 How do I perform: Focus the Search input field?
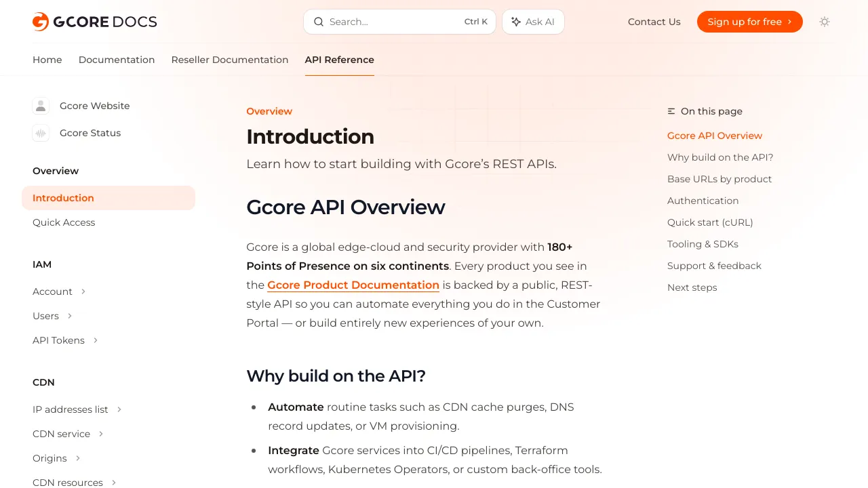(399, 22)
